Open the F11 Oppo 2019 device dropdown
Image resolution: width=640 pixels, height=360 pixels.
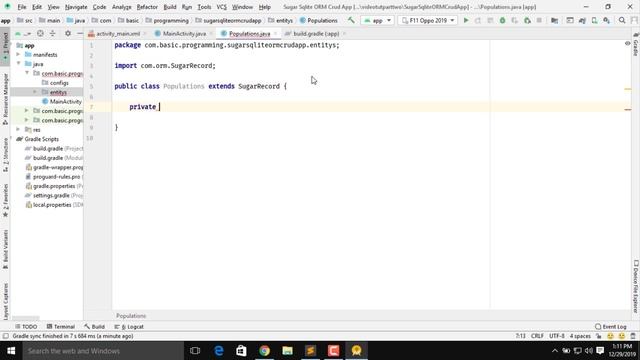click(427, 20)
